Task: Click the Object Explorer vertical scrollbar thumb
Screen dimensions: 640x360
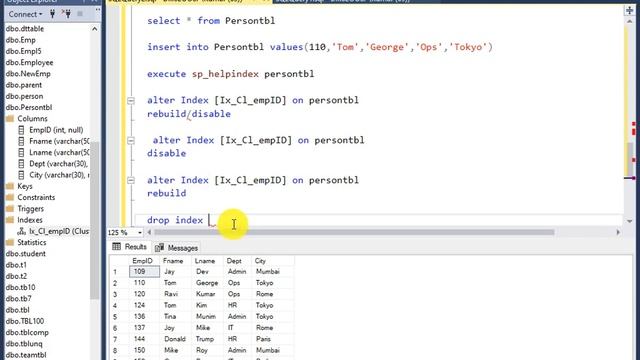Action: click(95, 220)
